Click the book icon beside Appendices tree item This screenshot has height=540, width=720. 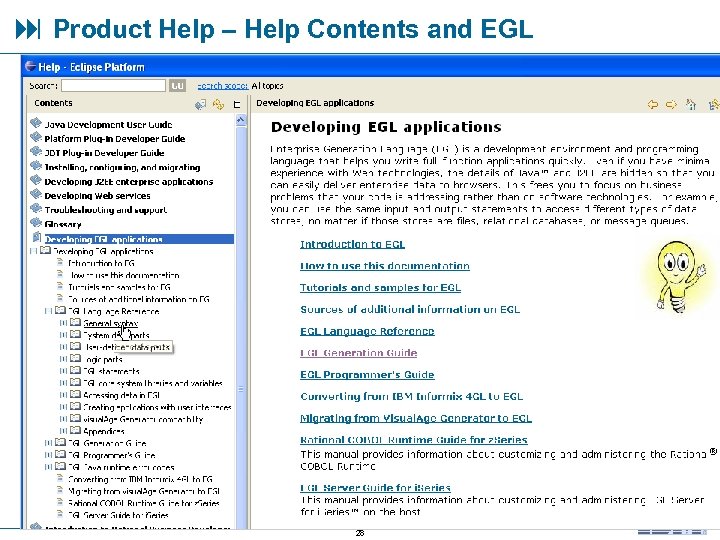(75, 430)
